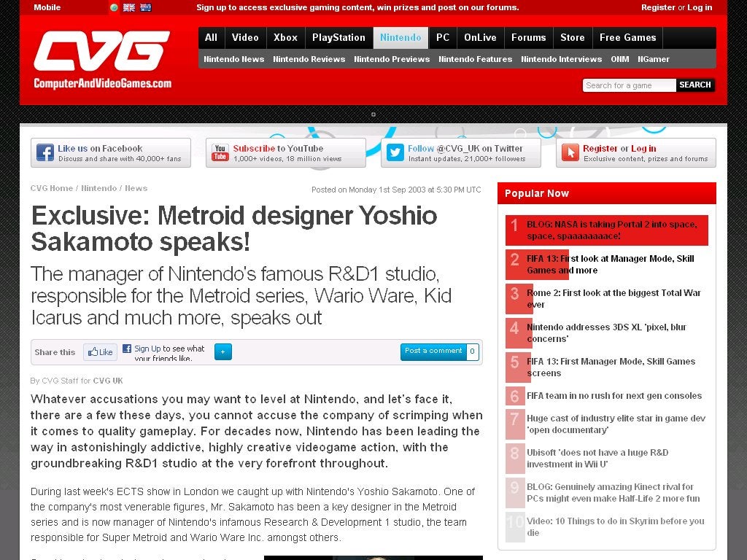
Task: Click Register in the promo banner
Action: (600, 149)
